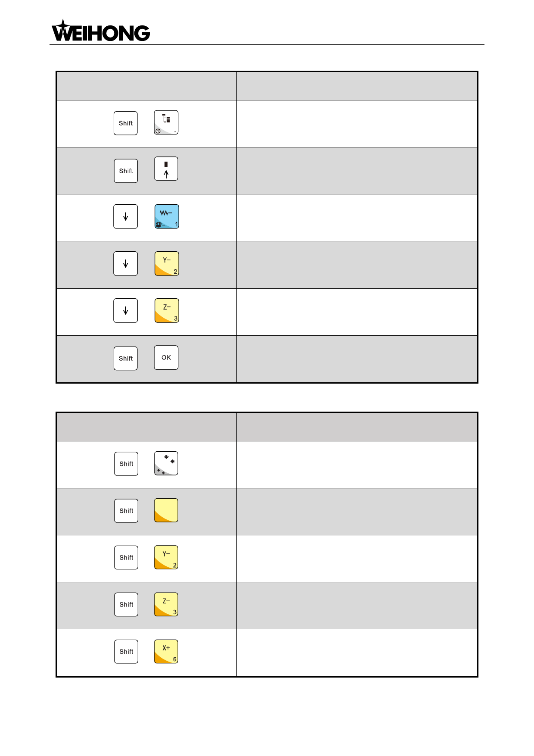Click the blue spindle key numbered 1
Viewport: 534px width, 756px height.
tap(167, 216)
